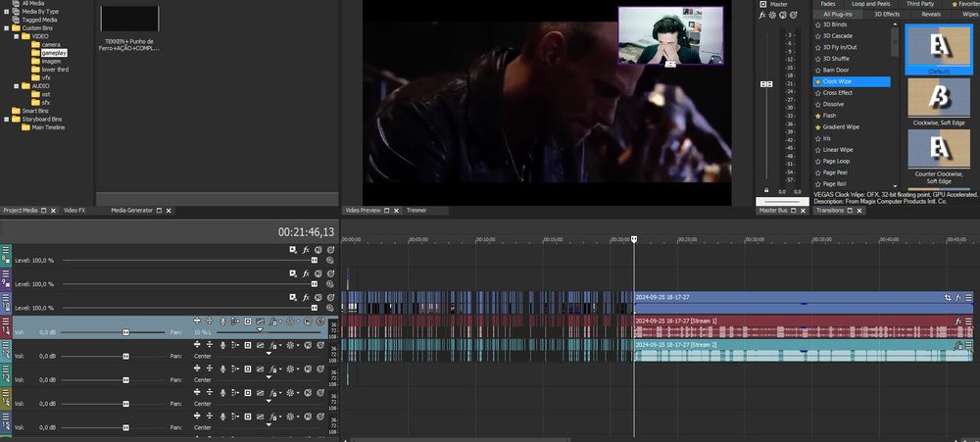Open Event Pan/Crop on the 2024-09-25 video clip
Image resolution: width=980 pixels, height=442 pixels.
pyautogui.click(x=948, y=298)
